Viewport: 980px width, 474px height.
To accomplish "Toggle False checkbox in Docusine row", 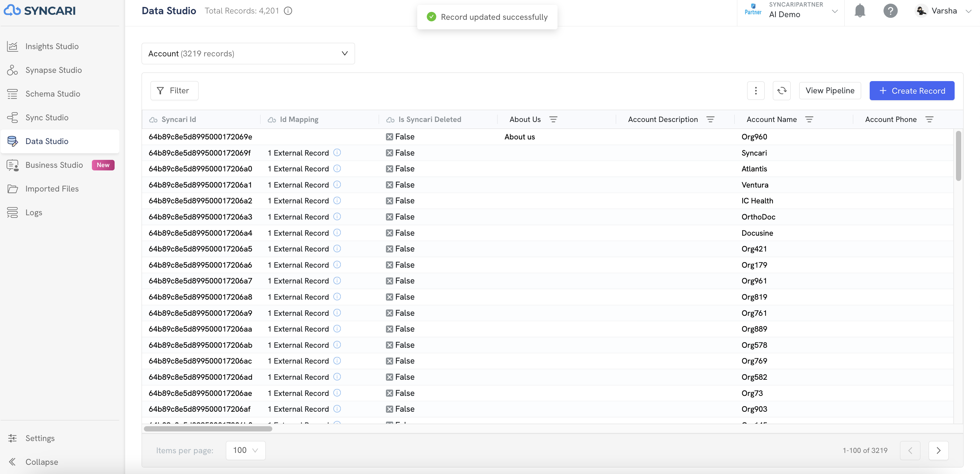I will (x=389, y=233).
